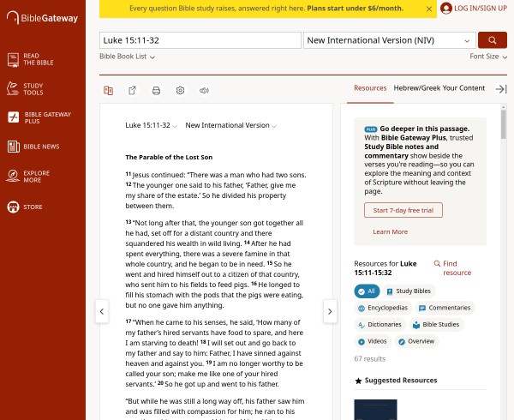This screenshot has width=514, height=420.
Task: Open Bible Gateway Plus sidebar icon
Action: click(x=14, y=117)
